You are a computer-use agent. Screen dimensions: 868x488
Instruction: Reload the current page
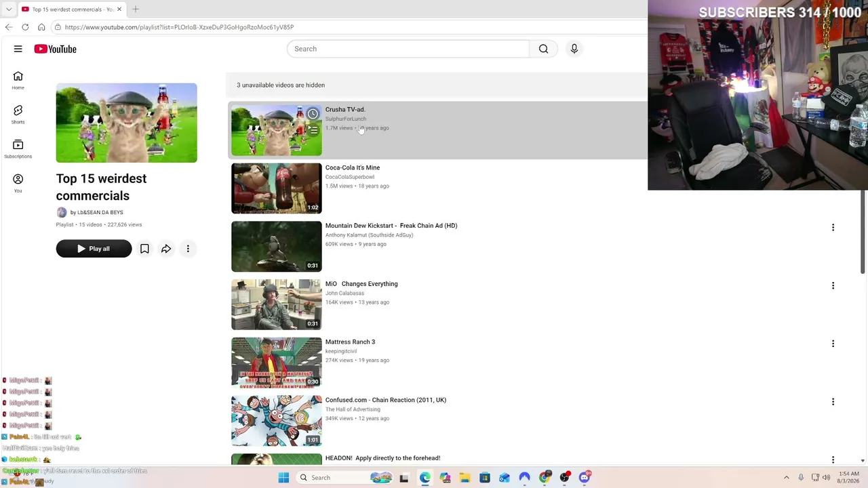click(25, 27)
